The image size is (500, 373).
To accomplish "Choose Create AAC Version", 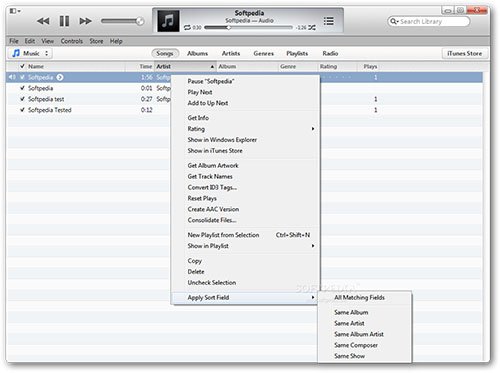I will pos(245,209).
